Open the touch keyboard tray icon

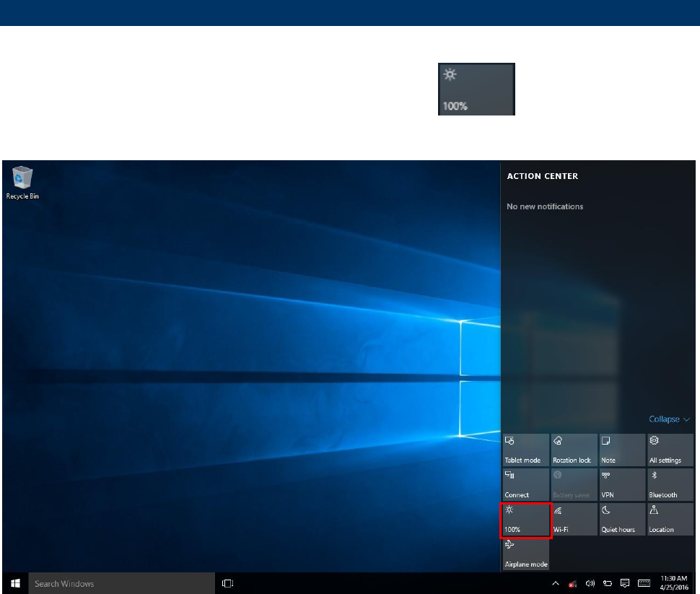click(x=644, y=583)
